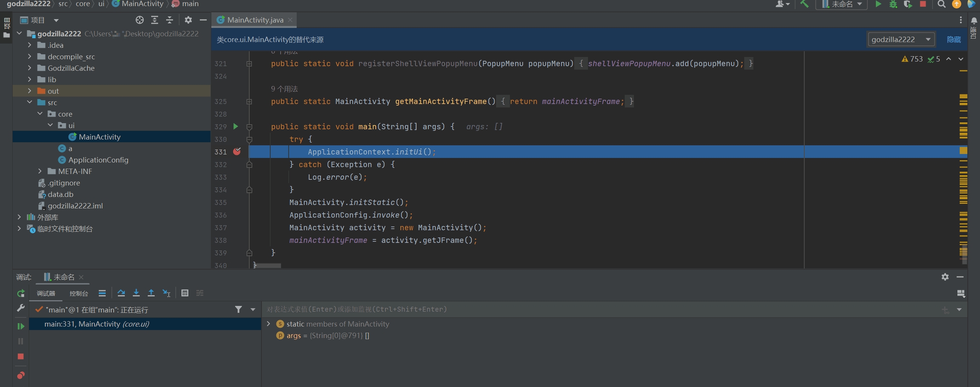This screenshot has height=387, width=980.
Task: Stop the debug session with red square
Action: click(x=20, y=356)
